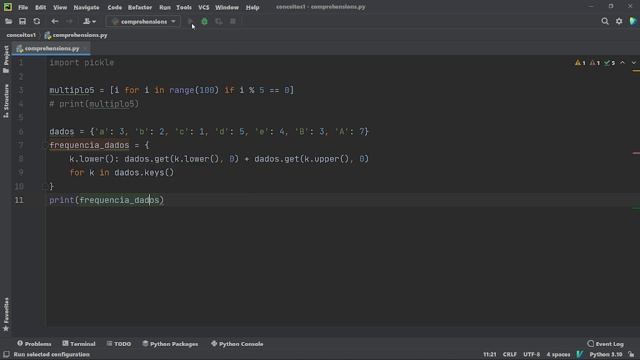Click the green typo count indicator
Image resolution: width=640 pixels, height=360 pixels.
[609, 63]
